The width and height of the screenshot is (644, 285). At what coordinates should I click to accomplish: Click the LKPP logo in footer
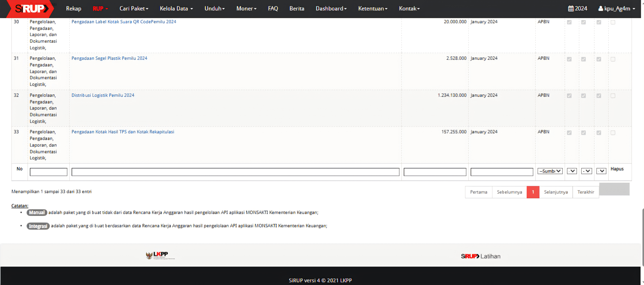(x=160, y=255)
